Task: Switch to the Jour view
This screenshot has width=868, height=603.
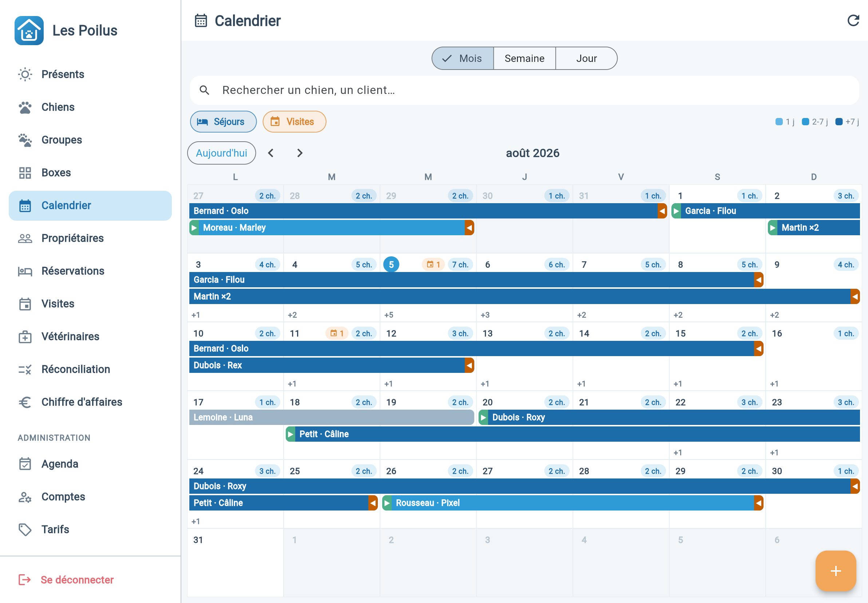Action: pyautogui.click(x=587, y=59)
